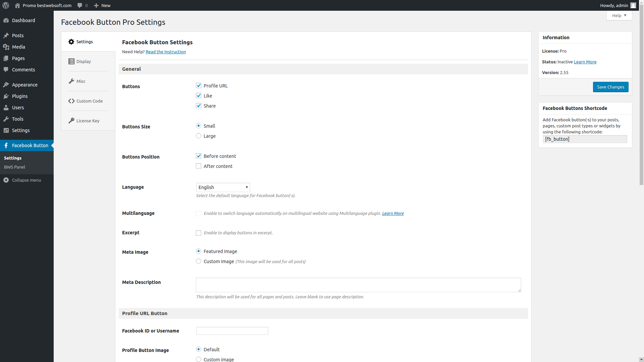
Task: Open the site home icon in admin bar
Action: [x=17, y=5]
